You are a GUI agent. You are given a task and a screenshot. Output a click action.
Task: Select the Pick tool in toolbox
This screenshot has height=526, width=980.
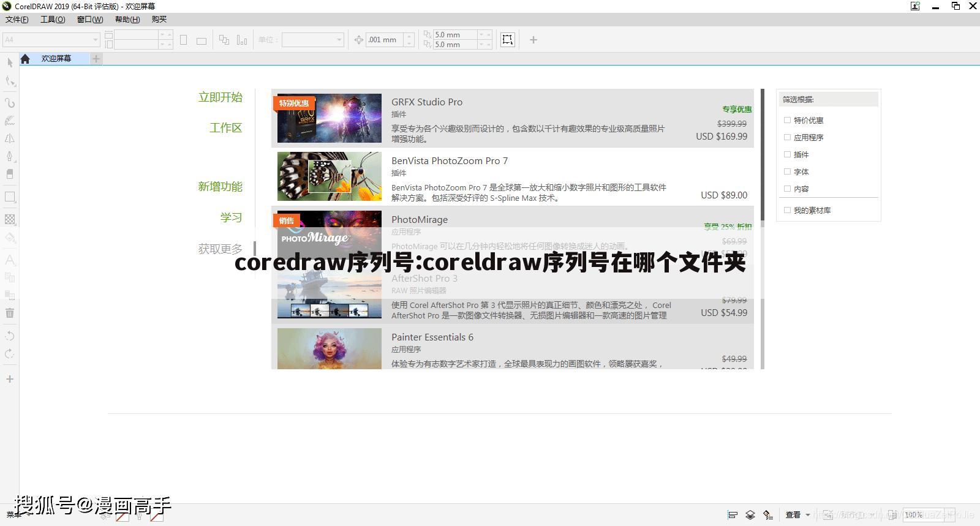(10, 62)
